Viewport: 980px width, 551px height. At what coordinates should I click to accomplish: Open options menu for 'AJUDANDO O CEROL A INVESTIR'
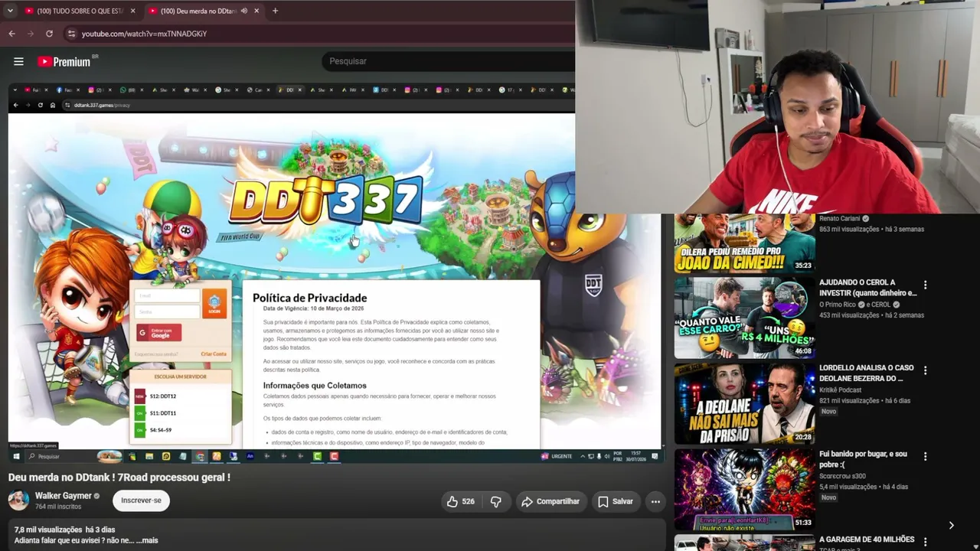(x=925, y=285)
